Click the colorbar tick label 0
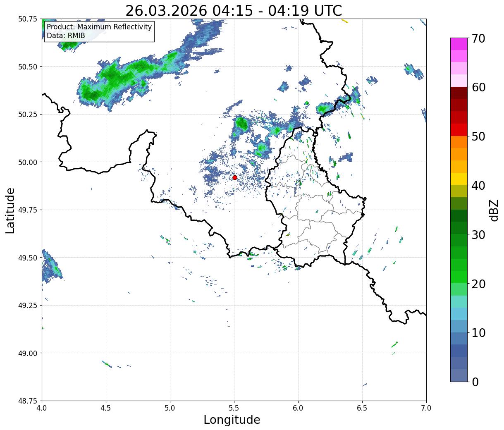Screen dimensions: 504x430 click(x=475, y=382)
